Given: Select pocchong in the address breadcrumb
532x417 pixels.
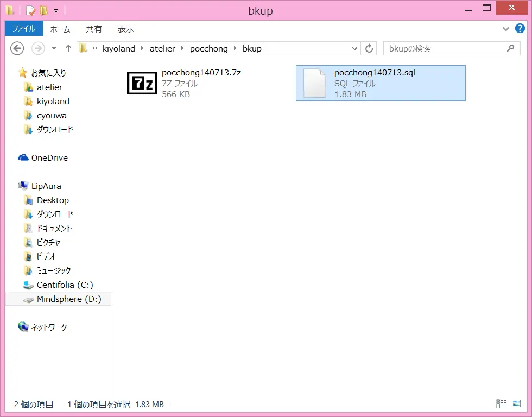Looking at the screenshot, I should click(208, 48).
